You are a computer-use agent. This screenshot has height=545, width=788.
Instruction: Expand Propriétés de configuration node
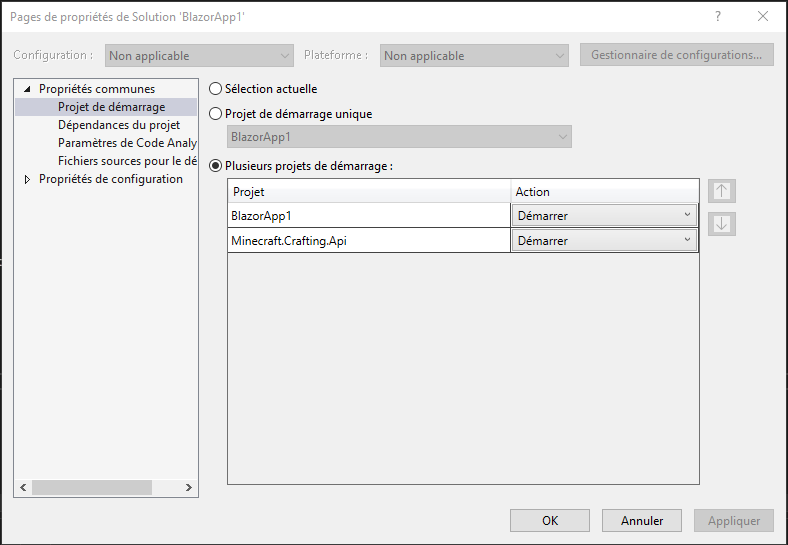click(28, 179)
